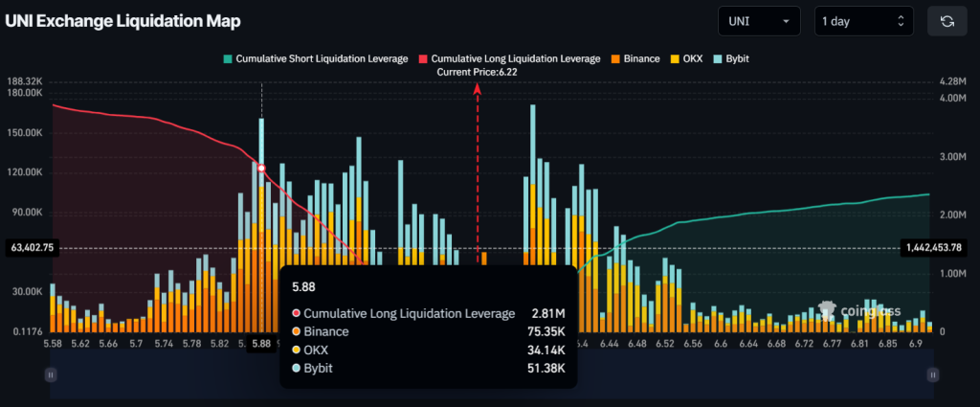Click the UNI Exchange Liquidation Map title
This screenshot has height=407, width=980.
pyautogui.click(x=123, y=20)
